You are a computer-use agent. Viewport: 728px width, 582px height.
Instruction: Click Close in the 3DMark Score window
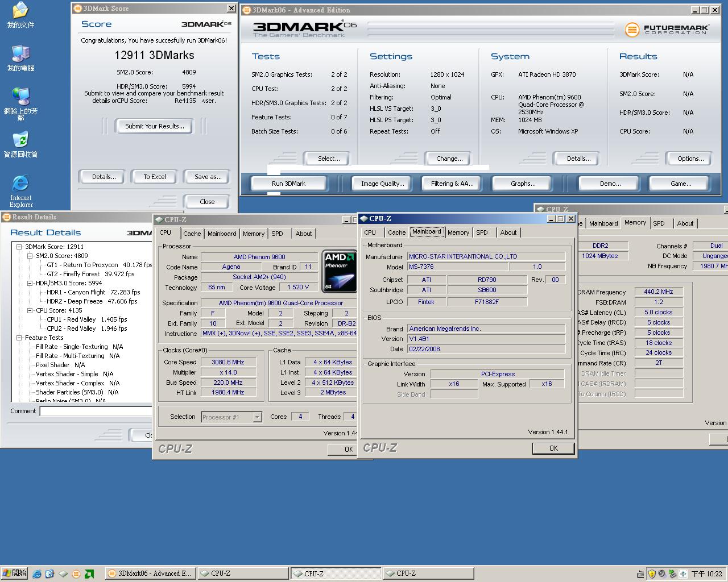click(x=207, y=202)
